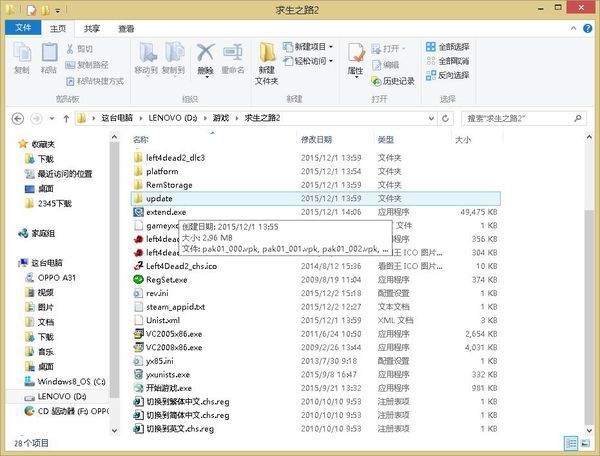Click the LENOVO (D:) breadcrumb in address bar
The height and width of the screenshot is (456, 600).
[173, 118]
